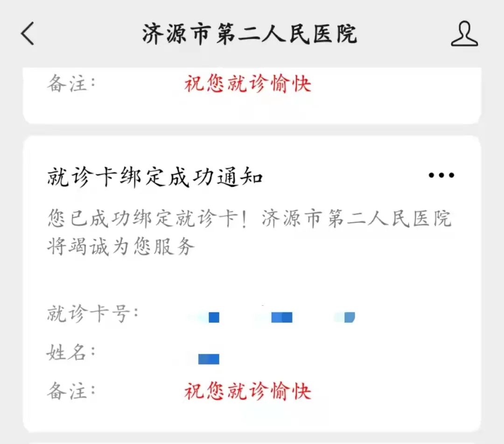Open the profile person icon
The image size is (504, 444).
pyautogui.click(x=464, y=34)
